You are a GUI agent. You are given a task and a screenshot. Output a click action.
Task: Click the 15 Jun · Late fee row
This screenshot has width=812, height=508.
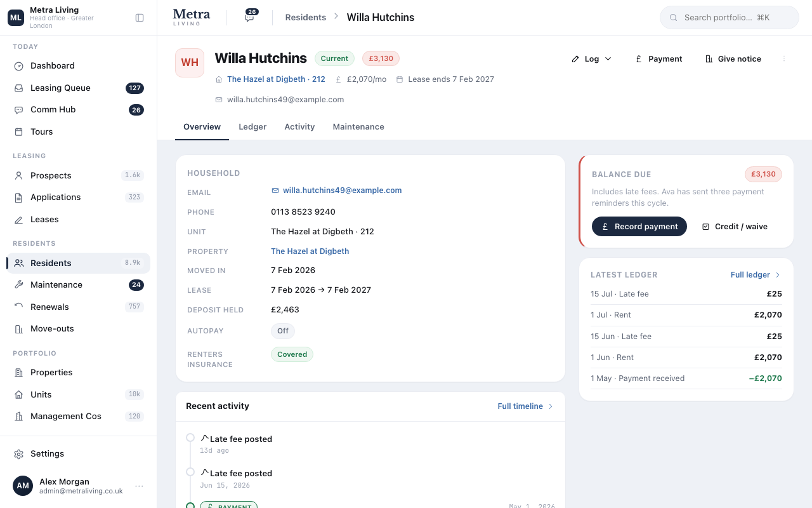(x=686, y=337)
